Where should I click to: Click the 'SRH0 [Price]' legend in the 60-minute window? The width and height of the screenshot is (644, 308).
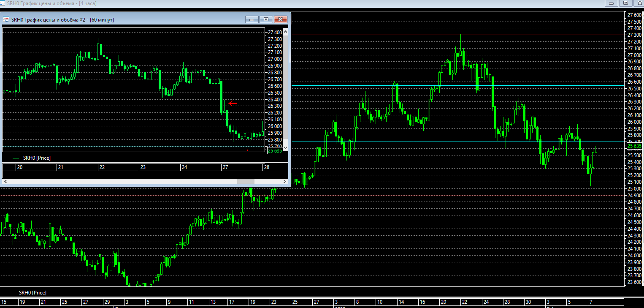point(37,158)
